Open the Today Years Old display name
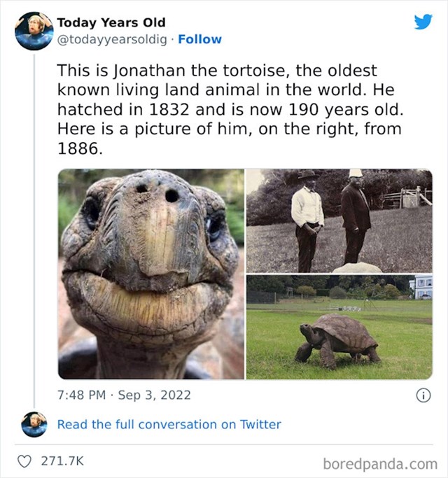 point(111,22)
